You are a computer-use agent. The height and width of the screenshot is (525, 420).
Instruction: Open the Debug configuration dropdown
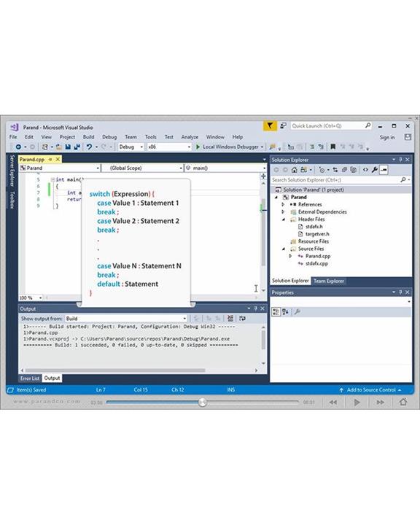tap(131, 147)
